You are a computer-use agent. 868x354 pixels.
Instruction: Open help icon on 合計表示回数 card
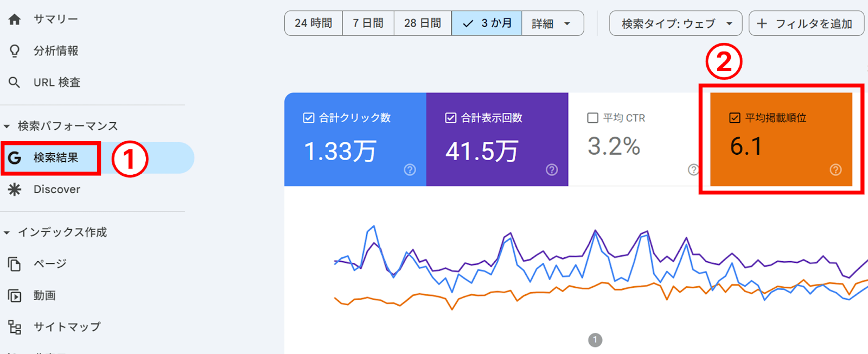552,170
